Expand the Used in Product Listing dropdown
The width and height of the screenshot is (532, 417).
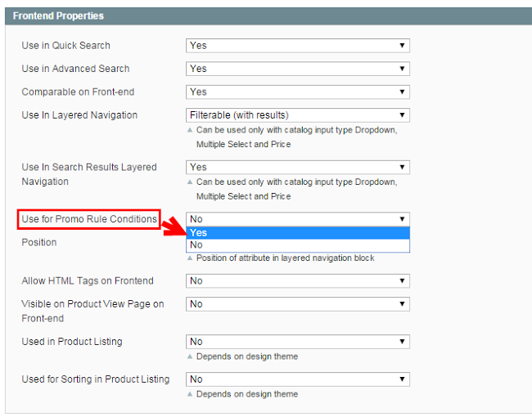[298, 342]
